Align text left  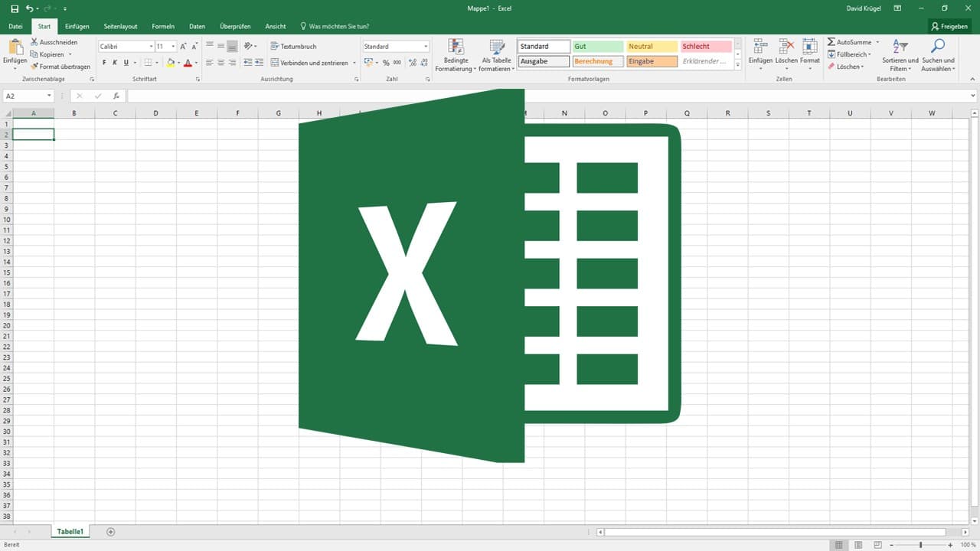coord(210,63)
